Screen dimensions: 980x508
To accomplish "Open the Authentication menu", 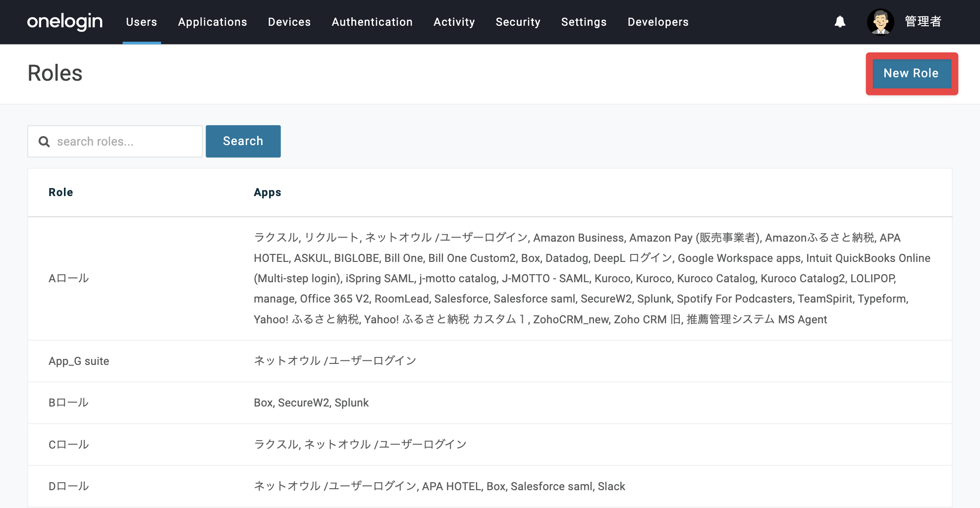I will tap(372, 22).
